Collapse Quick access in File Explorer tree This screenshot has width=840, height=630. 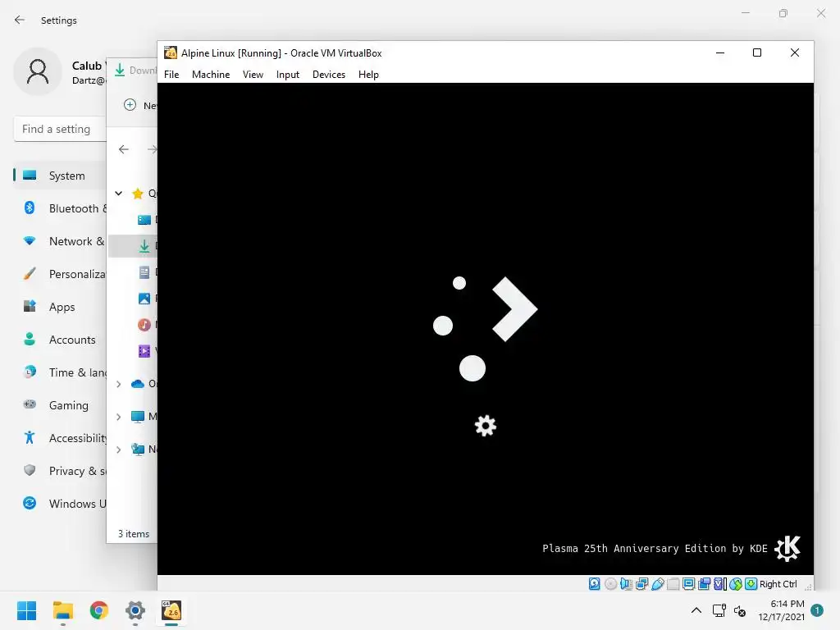119,194
